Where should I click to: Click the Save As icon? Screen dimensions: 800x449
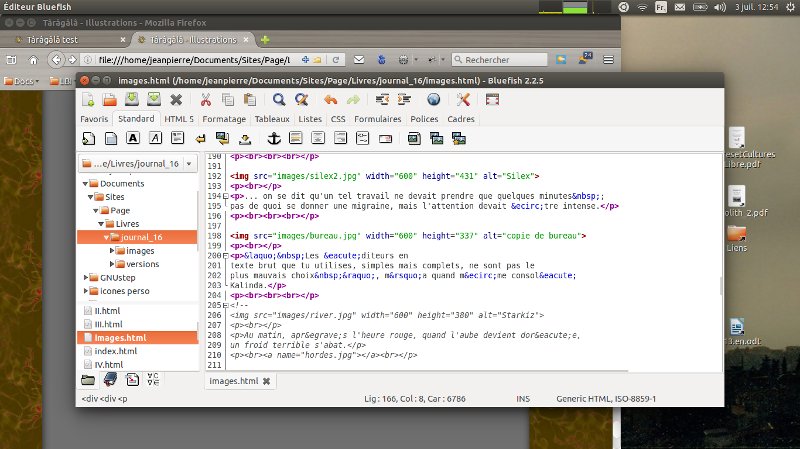click(x=154, y=99)
